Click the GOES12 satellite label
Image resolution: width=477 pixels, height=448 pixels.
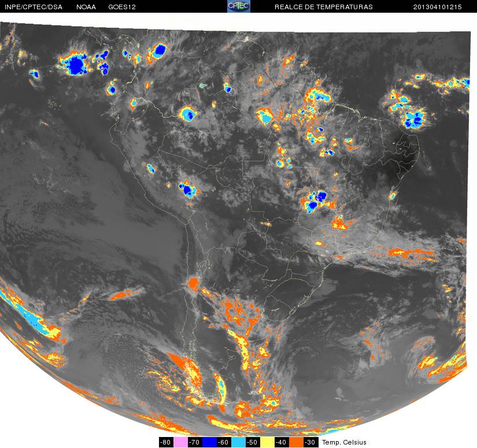pyautogui.click(x=122, y=7)
